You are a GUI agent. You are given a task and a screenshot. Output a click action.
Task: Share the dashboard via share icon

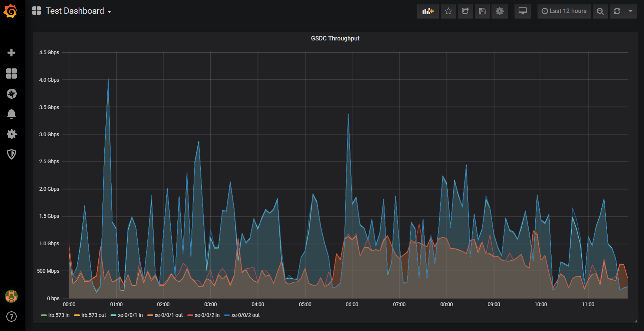(465, 11)
